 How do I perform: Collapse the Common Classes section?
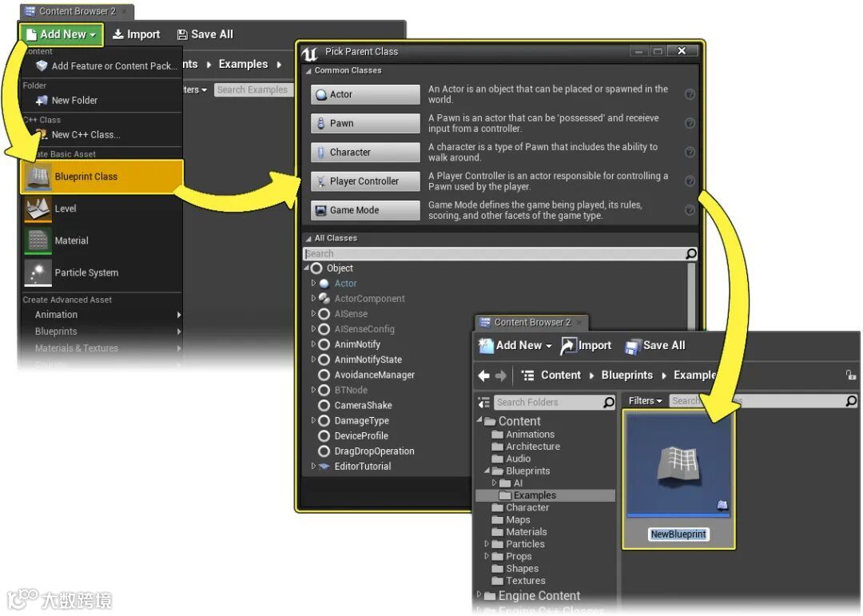308,71
